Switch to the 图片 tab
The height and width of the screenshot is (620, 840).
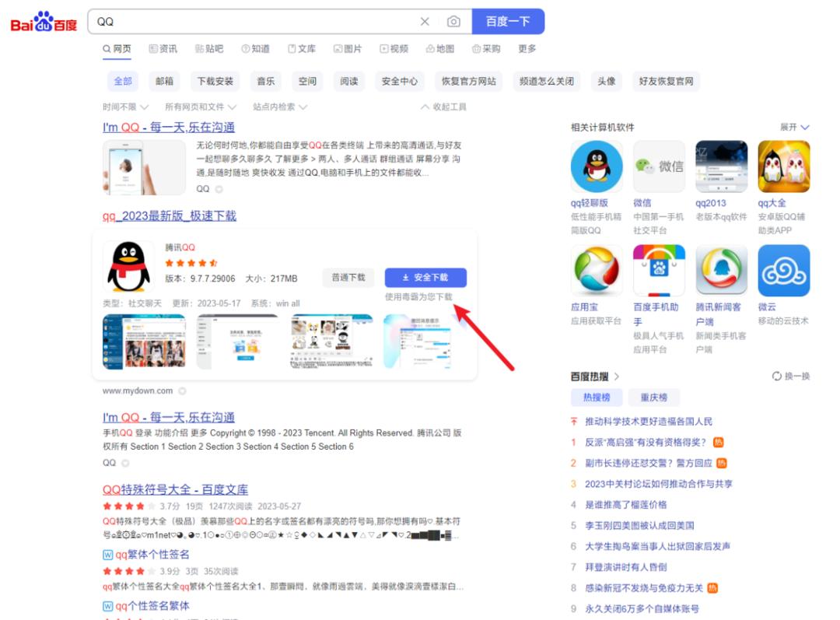[x=348, y=49]
